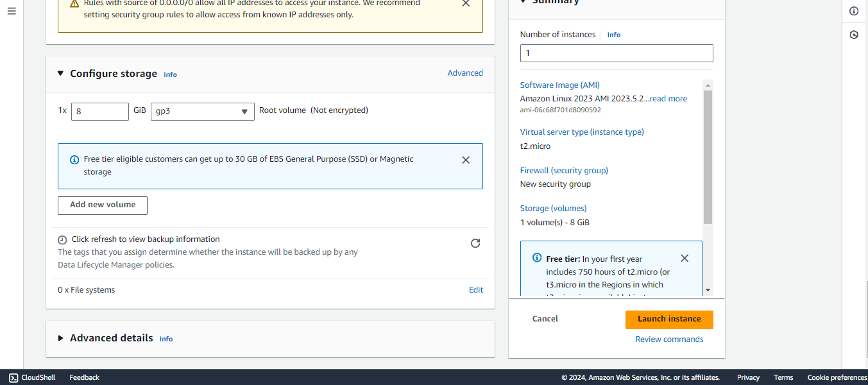Collapse the Configure storage section
Viewport: 868px width, 385px height.
pyautogui.click(x=60, y=73)
